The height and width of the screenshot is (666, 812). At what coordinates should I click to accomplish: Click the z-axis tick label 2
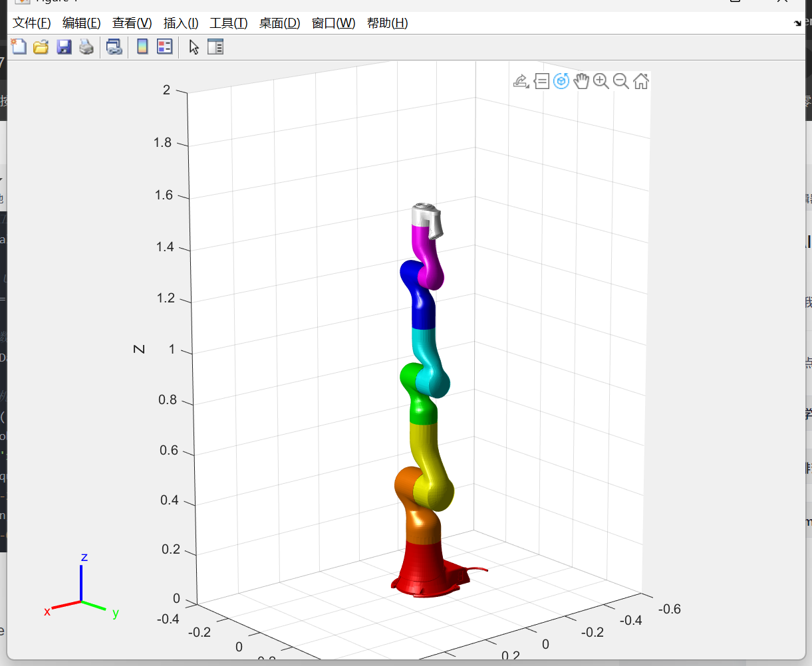(167, 90)
